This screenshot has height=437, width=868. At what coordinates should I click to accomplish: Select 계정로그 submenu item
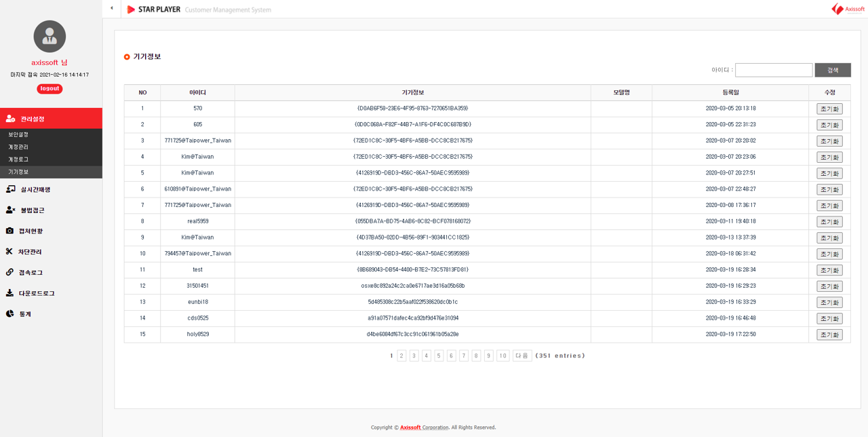18,159
